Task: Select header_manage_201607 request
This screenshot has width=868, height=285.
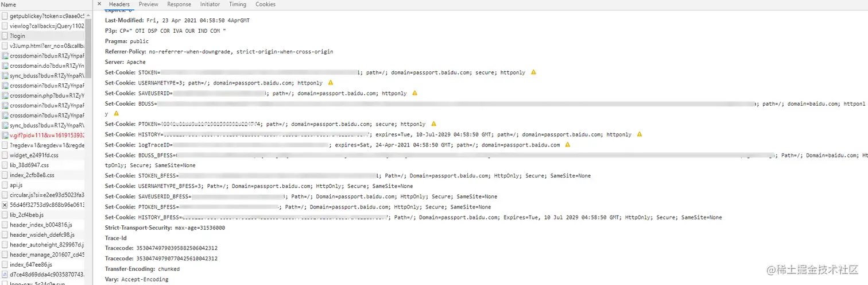Action: coord(42,255)
